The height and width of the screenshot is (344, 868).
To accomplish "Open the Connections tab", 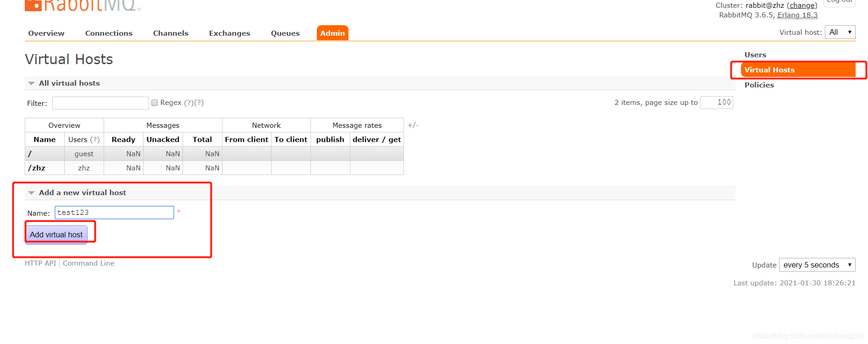I will pos(109,33).
